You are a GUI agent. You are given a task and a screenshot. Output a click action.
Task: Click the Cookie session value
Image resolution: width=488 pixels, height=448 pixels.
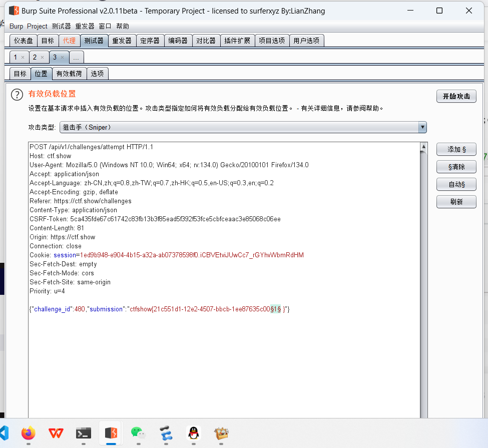(192, 255)
